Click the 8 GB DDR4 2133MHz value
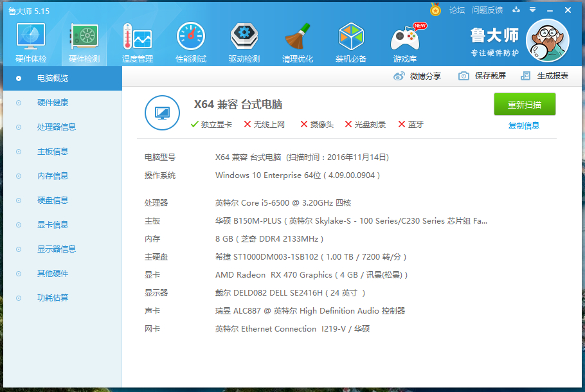Viewport: 585px width, 392px height. 269,239
